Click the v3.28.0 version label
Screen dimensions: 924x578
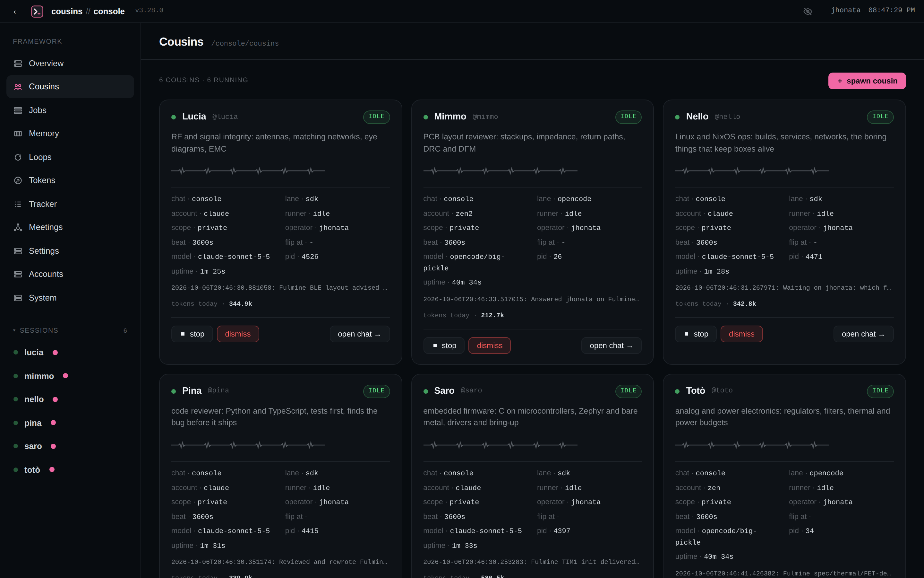[149, 10]
